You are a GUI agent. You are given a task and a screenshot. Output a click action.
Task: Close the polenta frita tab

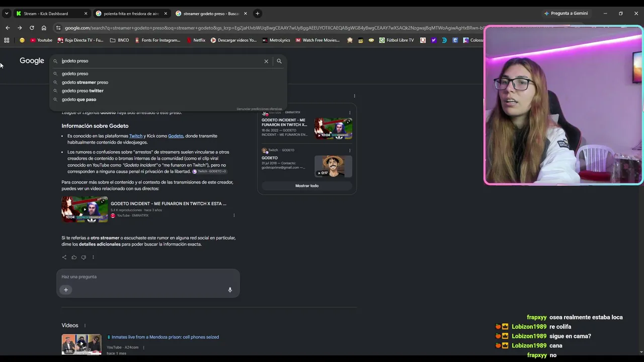point(166,14)
